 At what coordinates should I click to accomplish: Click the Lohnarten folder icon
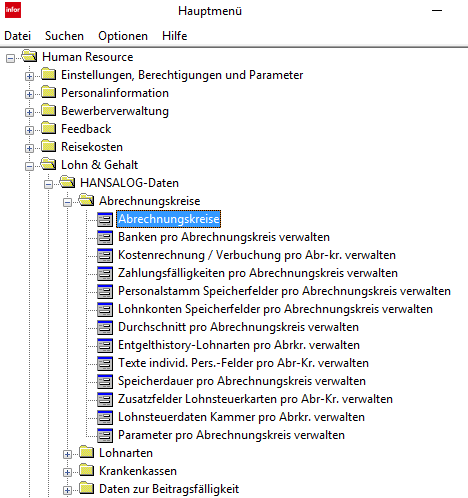coord(87,452)
